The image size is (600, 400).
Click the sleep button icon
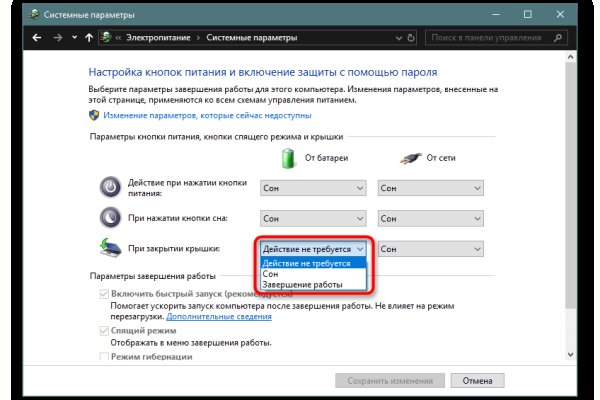coord(109,217)
